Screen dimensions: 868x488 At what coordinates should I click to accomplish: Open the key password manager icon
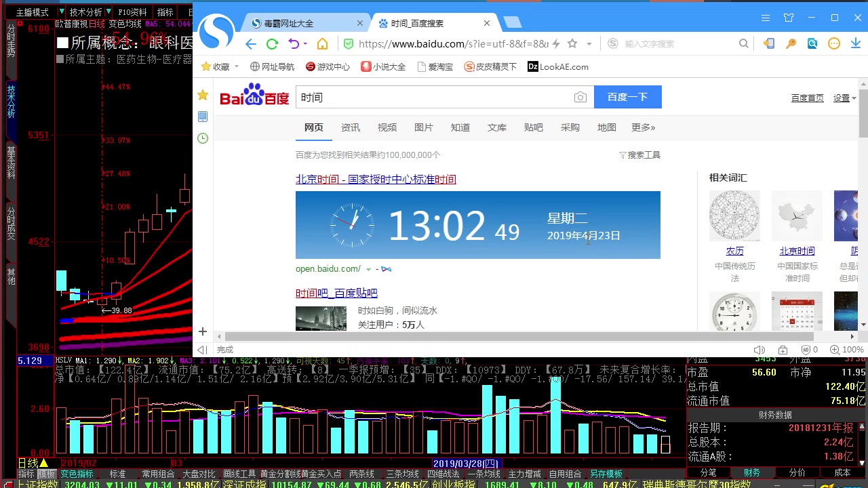791,43
